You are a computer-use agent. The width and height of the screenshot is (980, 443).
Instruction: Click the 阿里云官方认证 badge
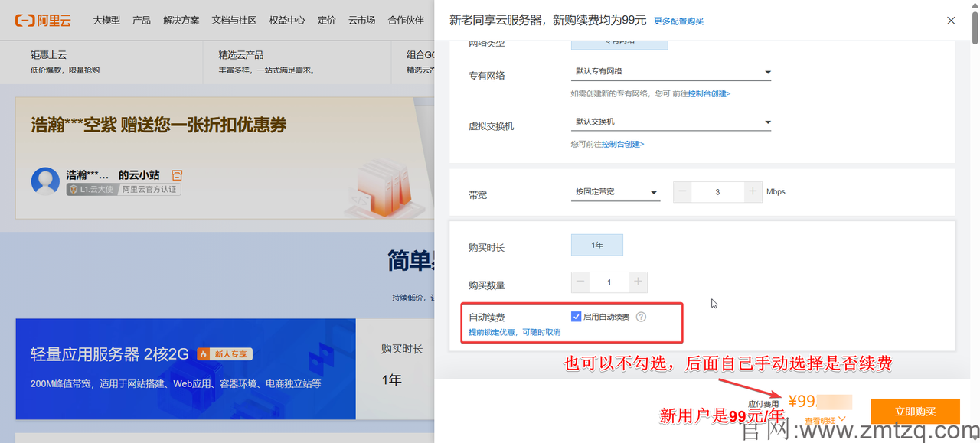[x=149, y=190]
